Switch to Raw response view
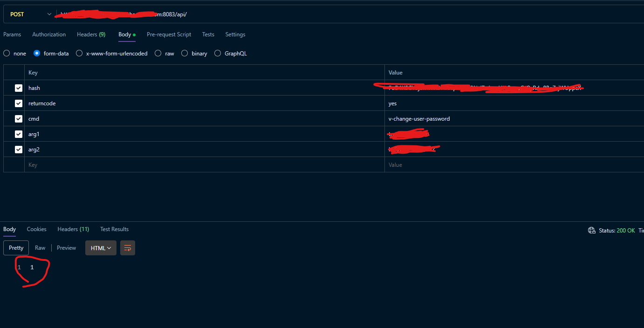The height and width of the screenshot is (328, 644). (x=40, y=248)
